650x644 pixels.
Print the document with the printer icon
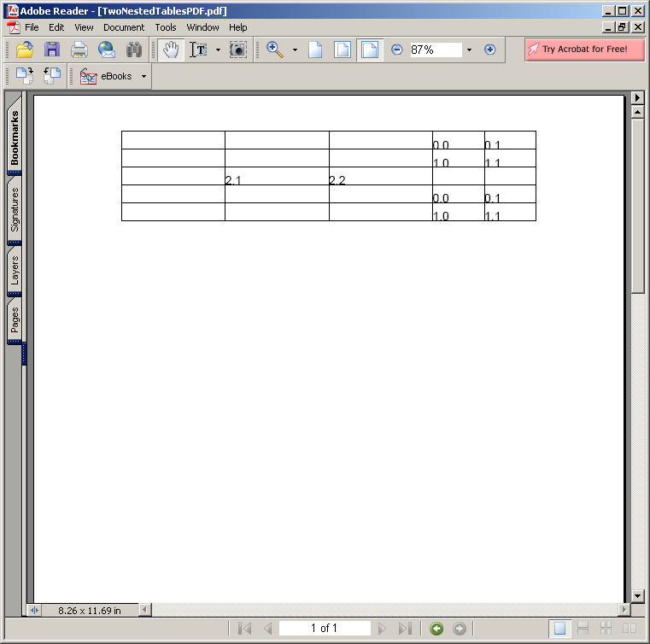[x=79, y=50]
